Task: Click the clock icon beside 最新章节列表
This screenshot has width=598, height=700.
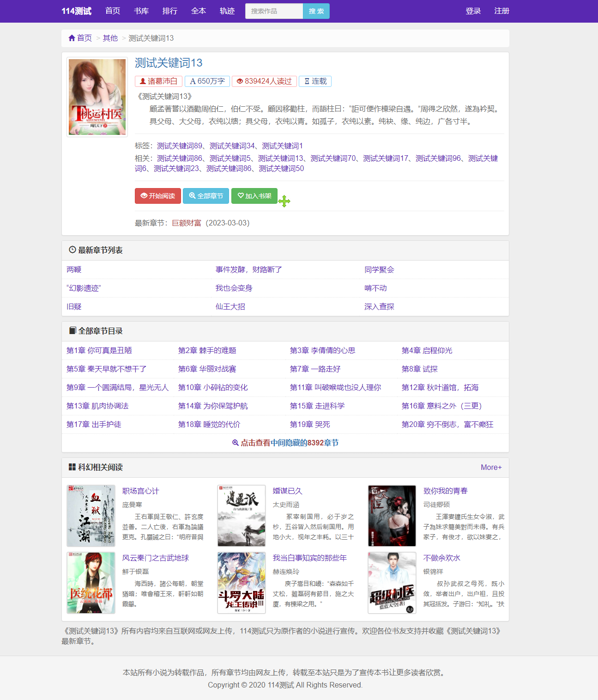Action: point(72,250)
